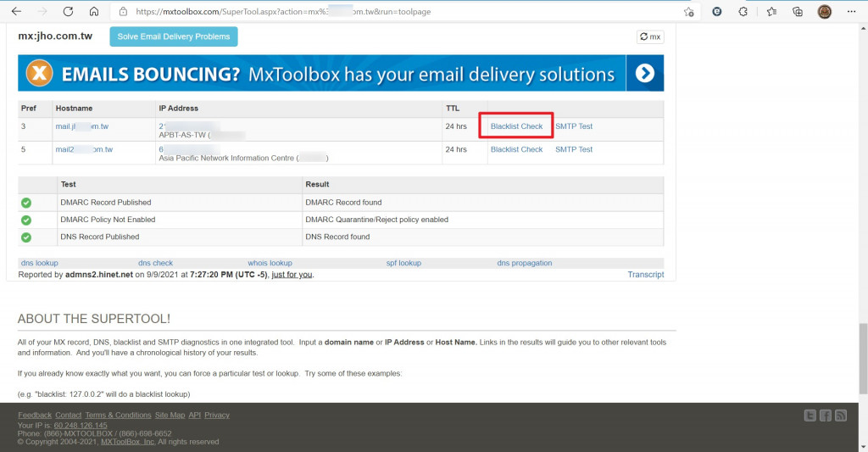Click the Emails Bouncing banner text
This screenshot has height=452, width=868.
click(337, 75)
